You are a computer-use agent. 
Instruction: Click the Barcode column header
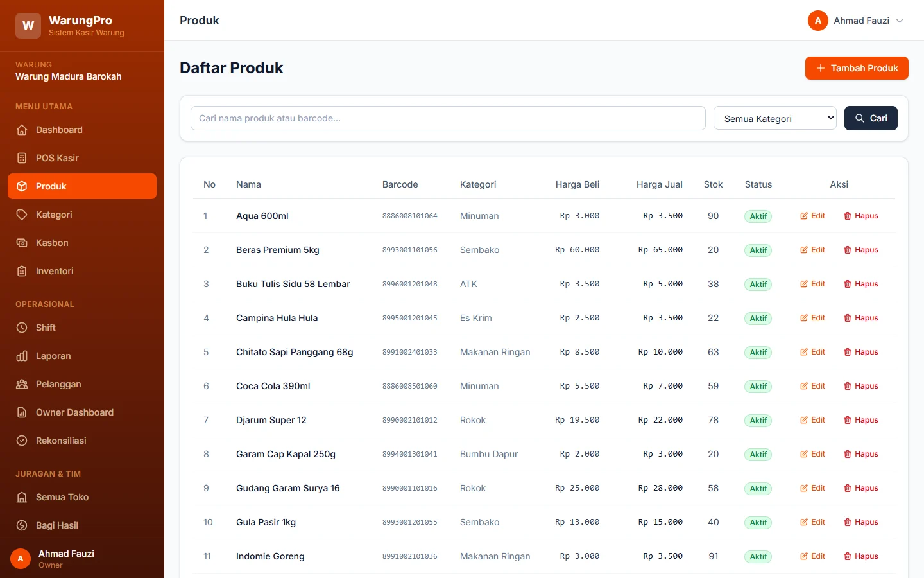pyautogui.click(x=400, y=184)
